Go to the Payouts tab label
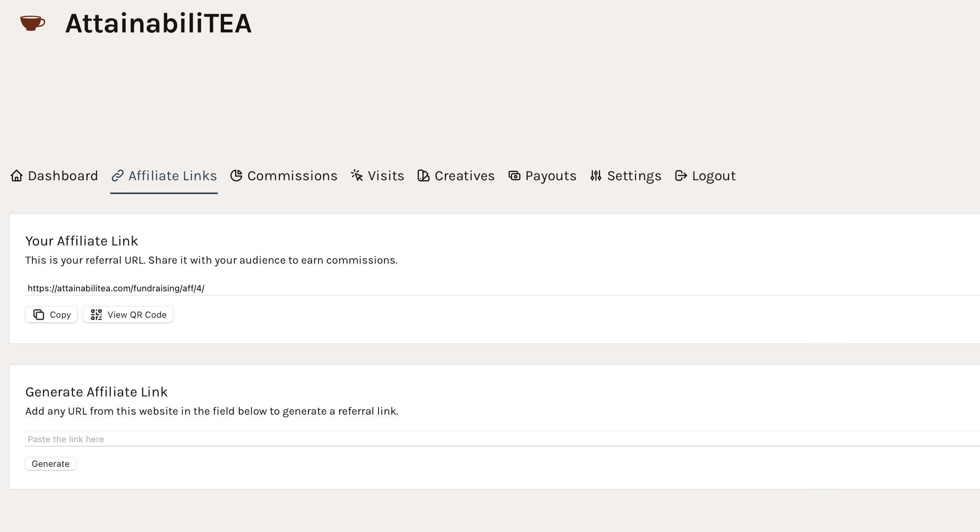Image resolution: width=980 pixels, height=532 pixels. (551, 175)
